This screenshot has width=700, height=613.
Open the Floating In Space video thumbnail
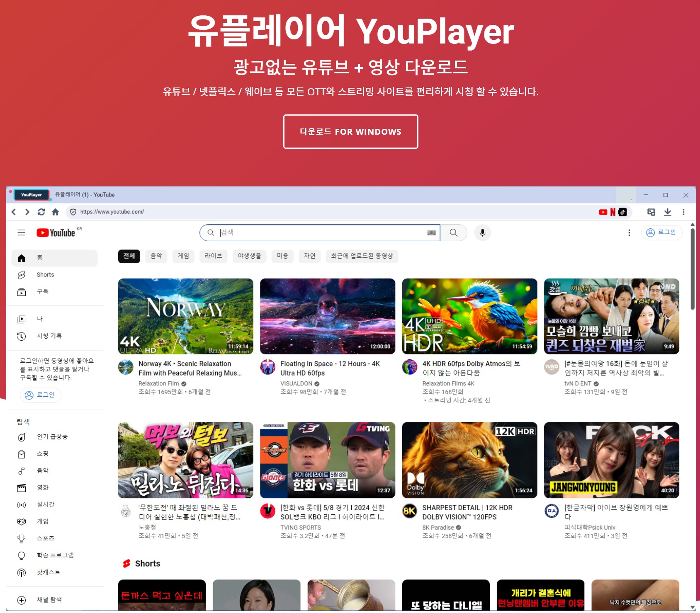click(328, 316)
